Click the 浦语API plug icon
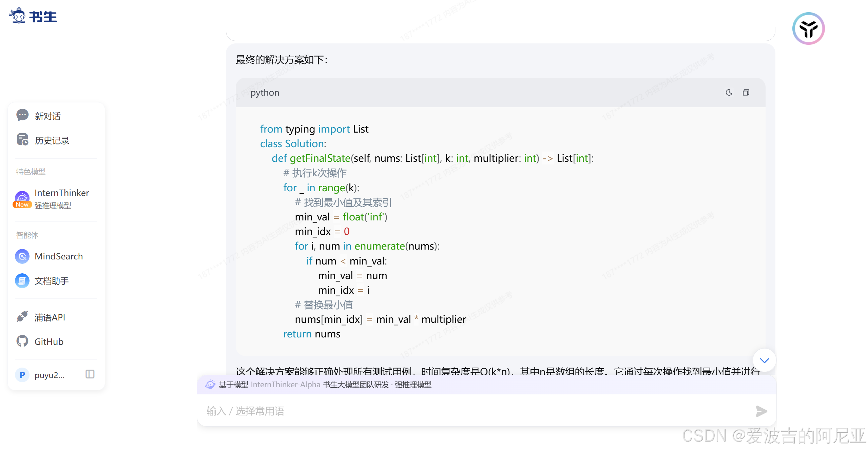Viewport: 868px width, 450px height. coord(22,317)
